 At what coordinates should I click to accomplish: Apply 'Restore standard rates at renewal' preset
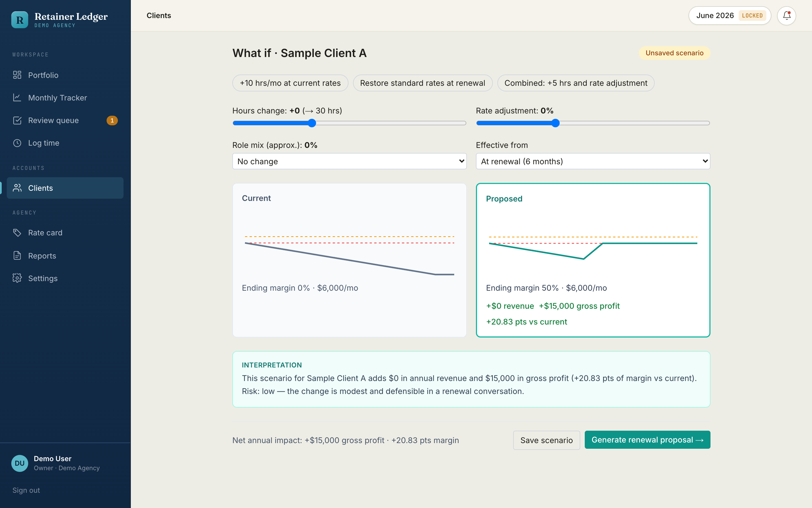[x=422, y=83]
